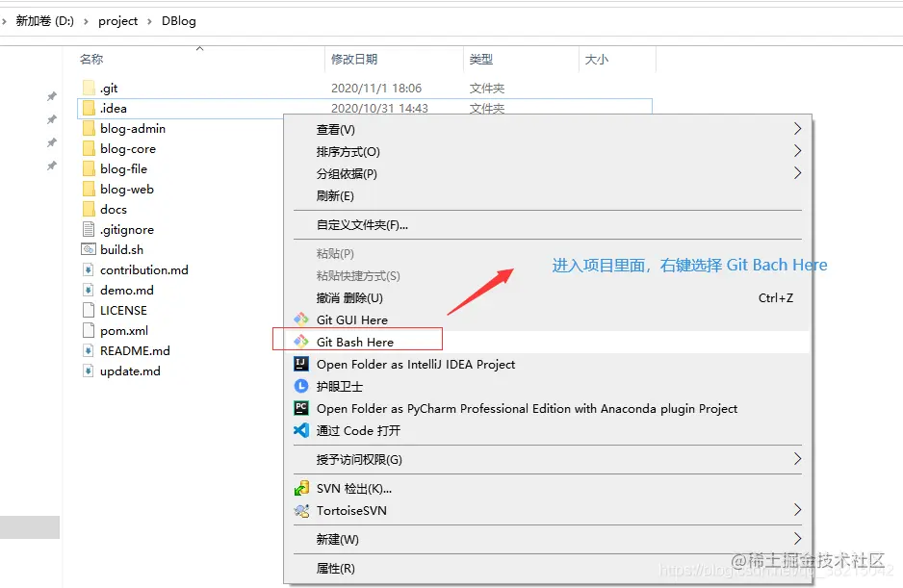Sort by 名称 column header
This screenshot has height=588, width=903.
point(91,59)
